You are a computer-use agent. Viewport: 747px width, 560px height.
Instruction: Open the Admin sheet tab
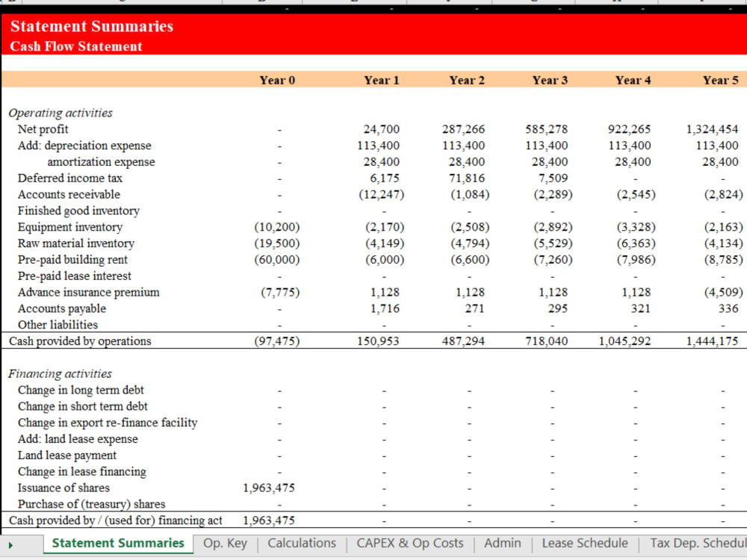click(503, 543)
